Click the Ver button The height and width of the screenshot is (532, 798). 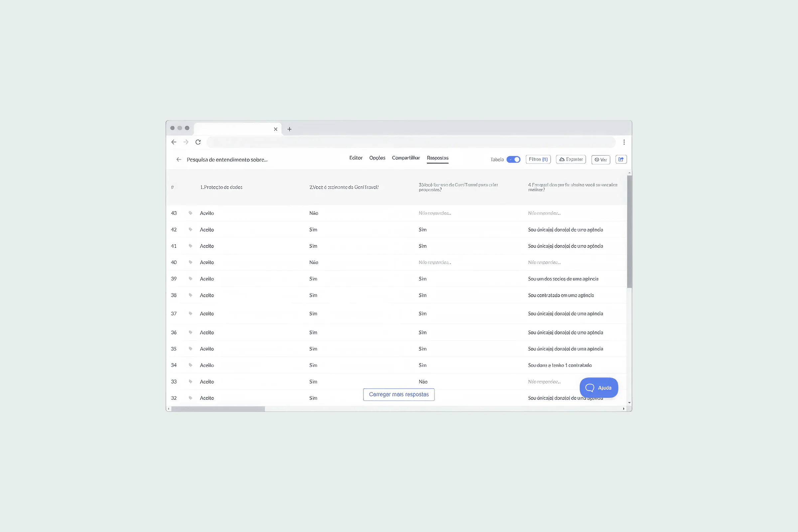[600, 160]
